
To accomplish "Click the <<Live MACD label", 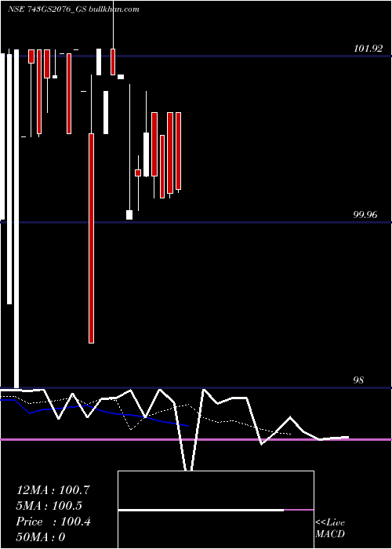I will 330,528.
